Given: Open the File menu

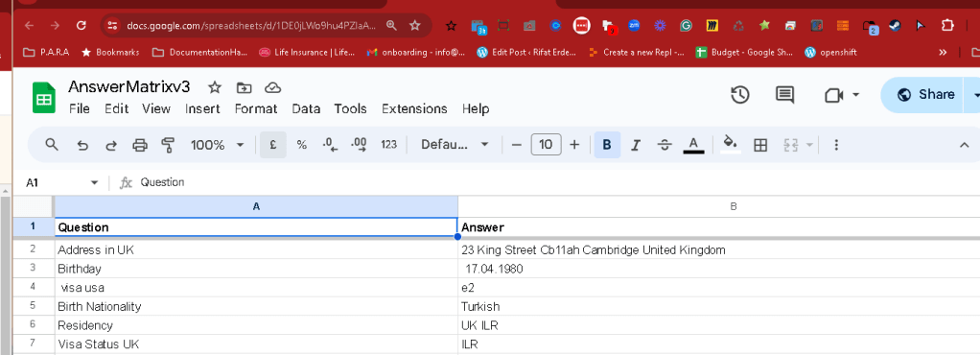Looking at the screenshot, I should [80, 108].
